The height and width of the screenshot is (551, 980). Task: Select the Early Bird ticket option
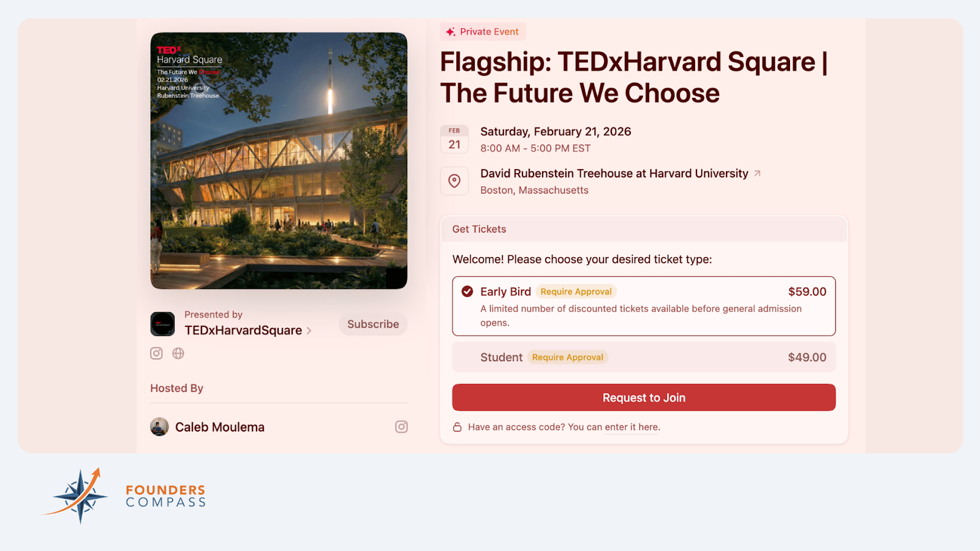[x=644, y=306]
